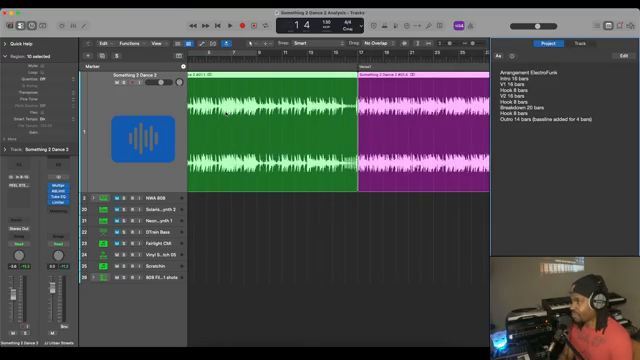This screenshot has height=360, width=640.
Task: Expand the 808 Fil...1 shots track stack
Action: pyautogui.click(x=93, y=278)
